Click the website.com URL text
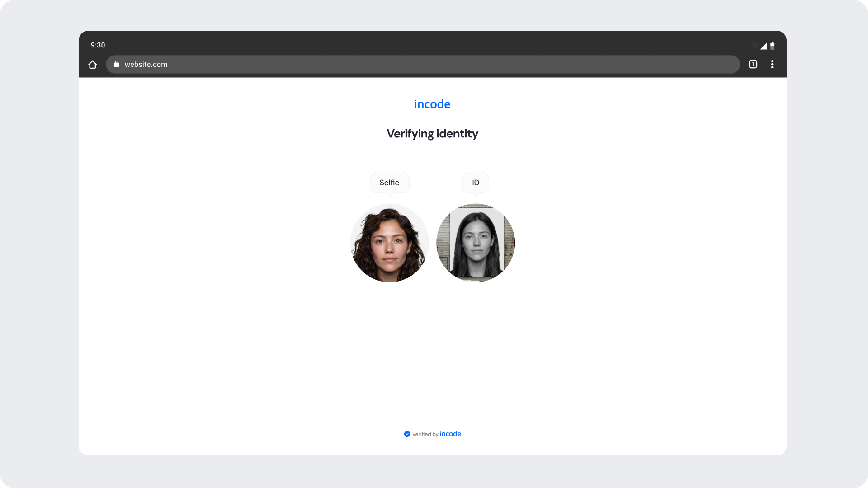The image size is (868, 488). click(x=146, y=64)
